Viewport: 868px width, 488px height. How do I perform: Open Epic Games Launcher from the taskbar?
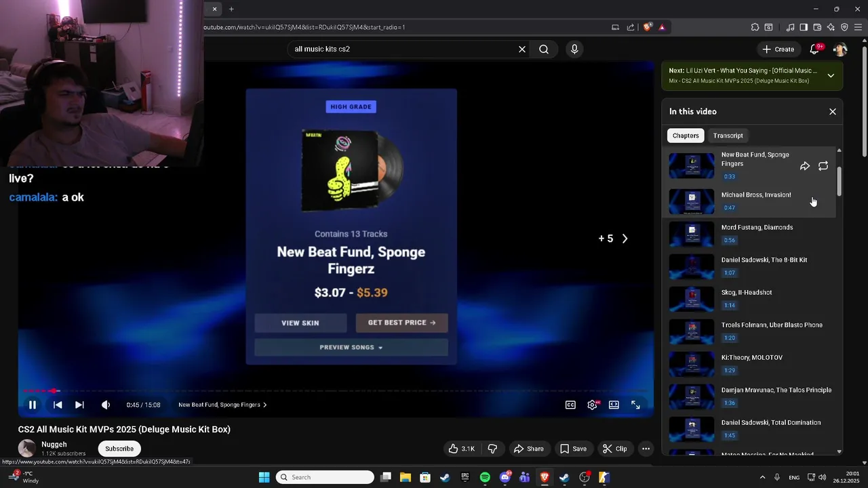465,477
